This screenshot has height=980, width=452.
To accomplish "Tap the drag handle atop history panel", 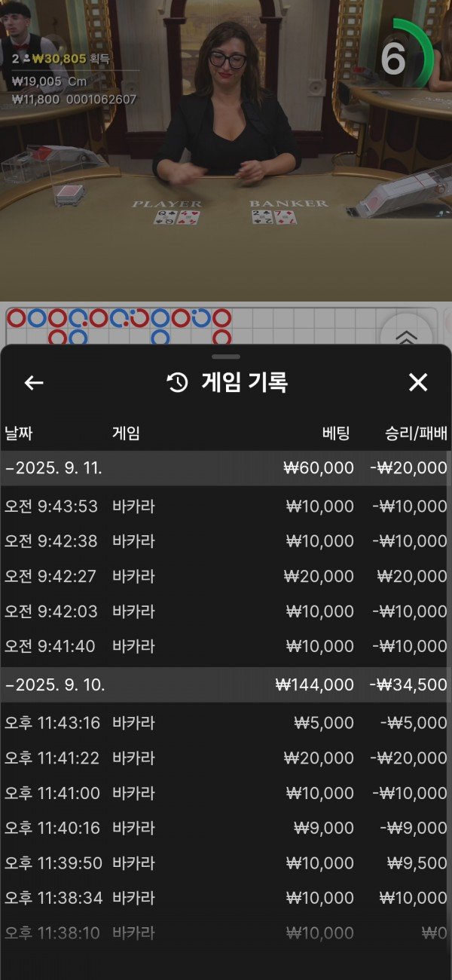I will 226,357.
